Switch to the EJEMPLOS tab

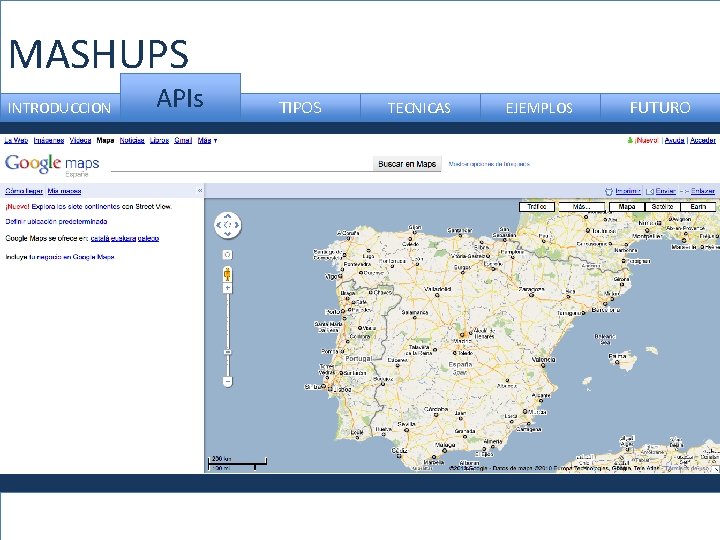point(540,108)
